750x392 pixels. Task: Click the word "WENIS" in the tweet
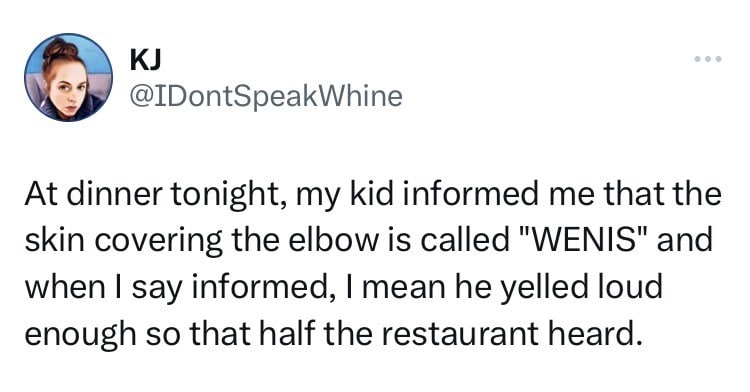(586, 240)
